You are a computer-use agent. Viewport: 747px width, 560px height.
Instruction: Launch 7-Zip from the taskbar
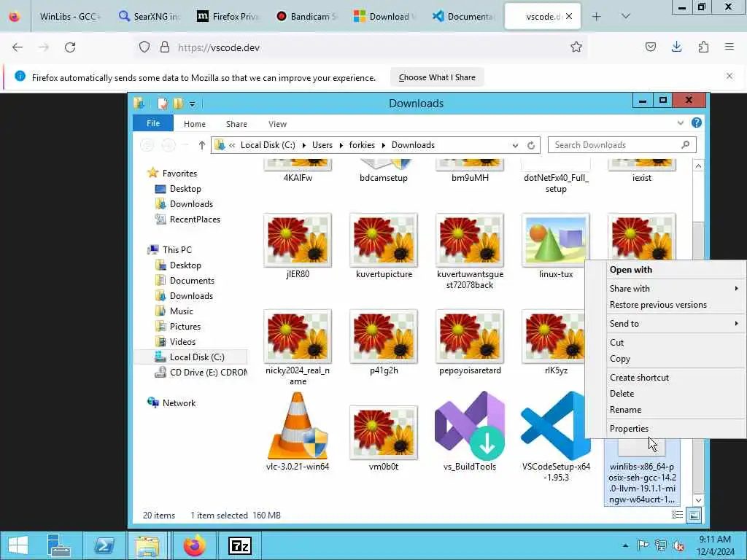click(x=239, y=545)
